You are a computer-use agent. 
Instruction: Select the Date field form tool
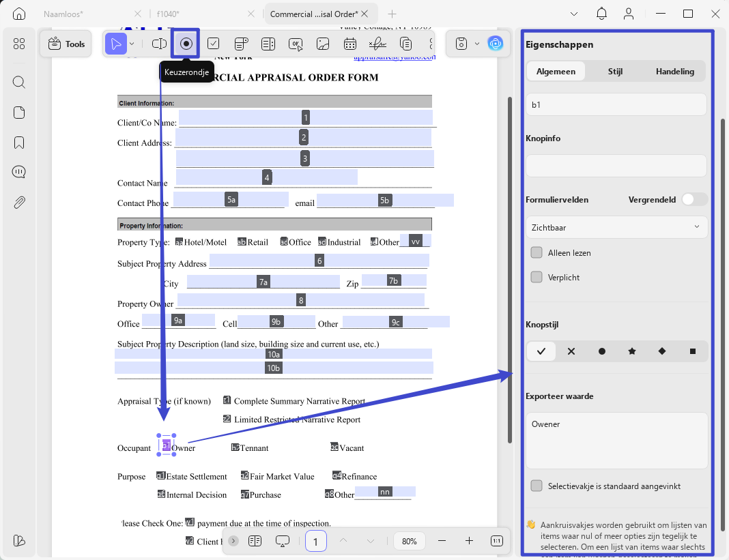click(350, 44)
